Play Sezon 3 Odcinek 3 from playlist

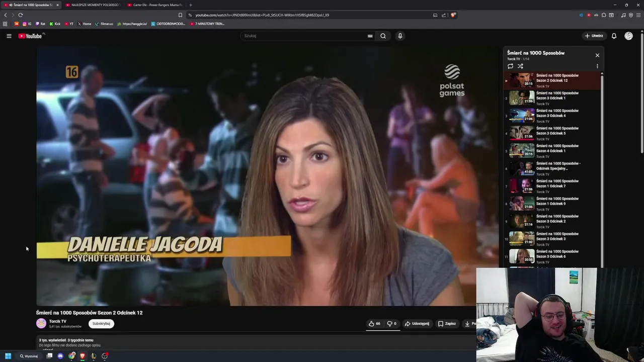tap(552, 239)
